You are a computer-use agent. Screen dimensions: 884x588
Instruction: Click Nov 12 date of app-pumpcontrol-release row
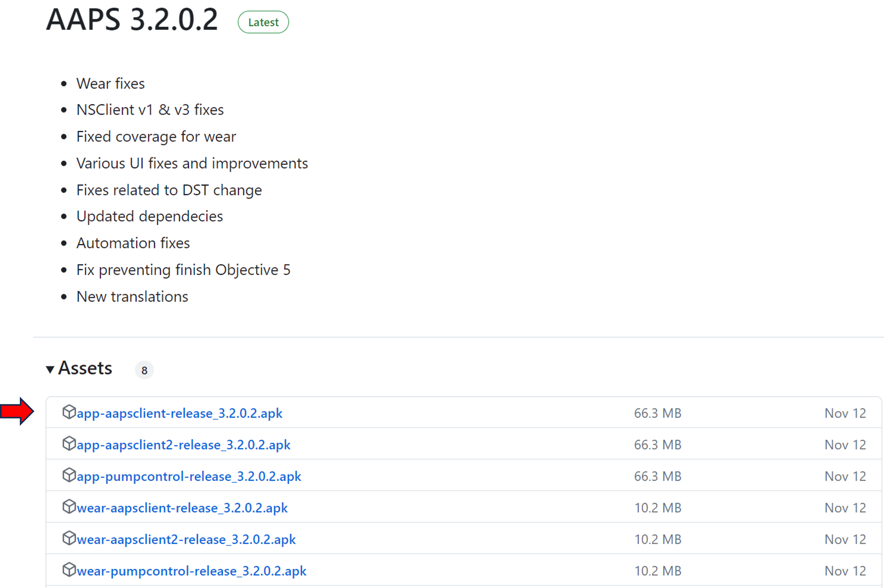(845, 476)
